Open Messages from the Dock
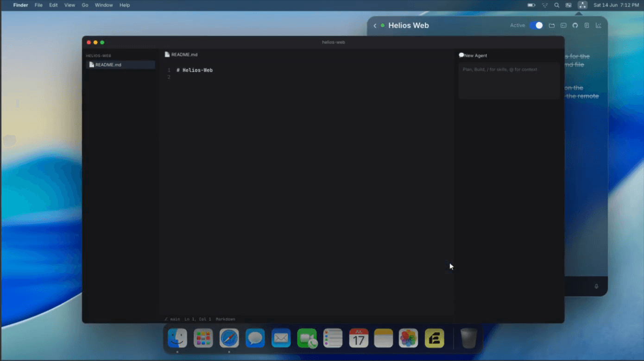Screen dimensions: 644x361 tap(255, 338)
